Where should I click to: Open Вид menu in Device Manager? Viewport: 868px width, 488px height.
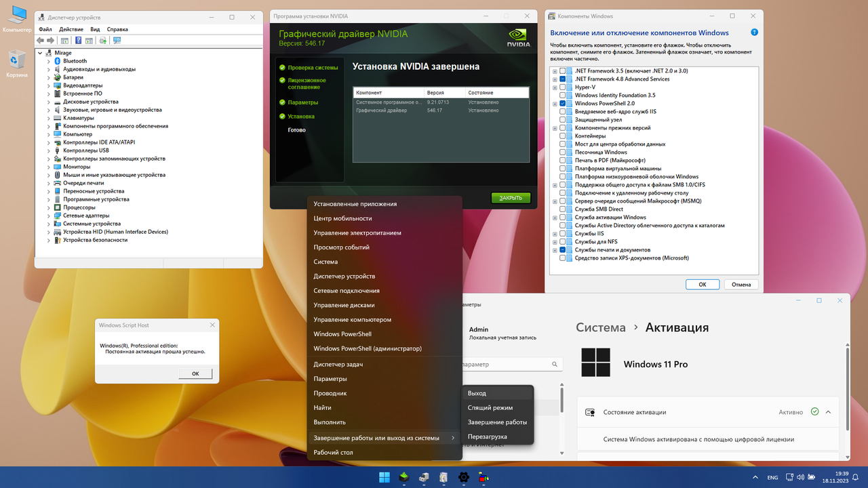[95, 29]
